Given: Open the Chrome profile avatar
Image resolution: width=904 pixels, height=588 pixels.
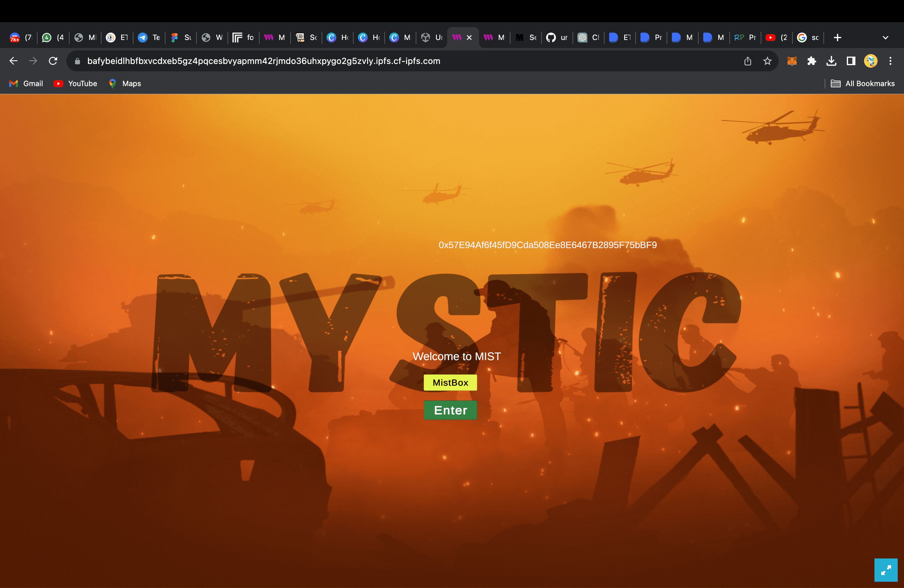Looking at the screenshot, I should point(870,61).
